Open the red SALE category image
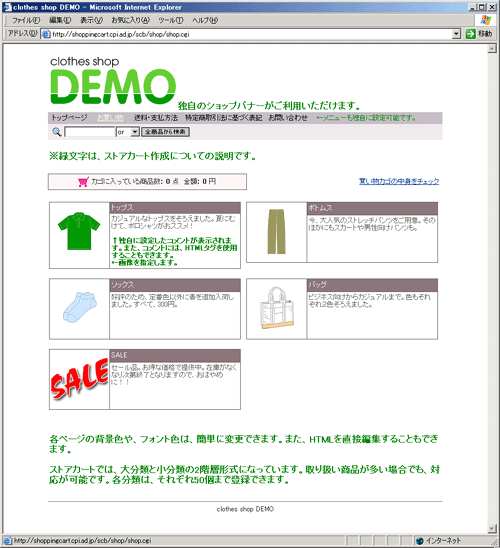Image resolution: width=500 pixels, height=548 pixels. click(x=79, y=379)
